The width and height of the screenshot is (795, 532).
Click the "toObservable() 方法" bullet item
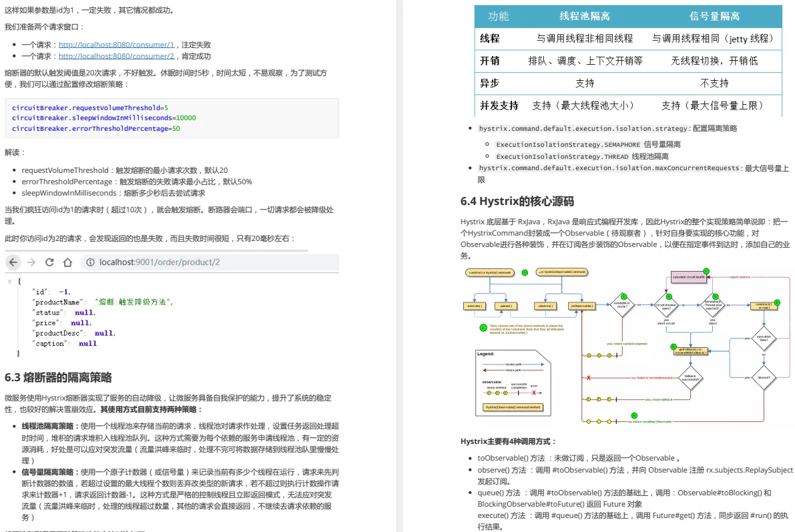point(579,458)
